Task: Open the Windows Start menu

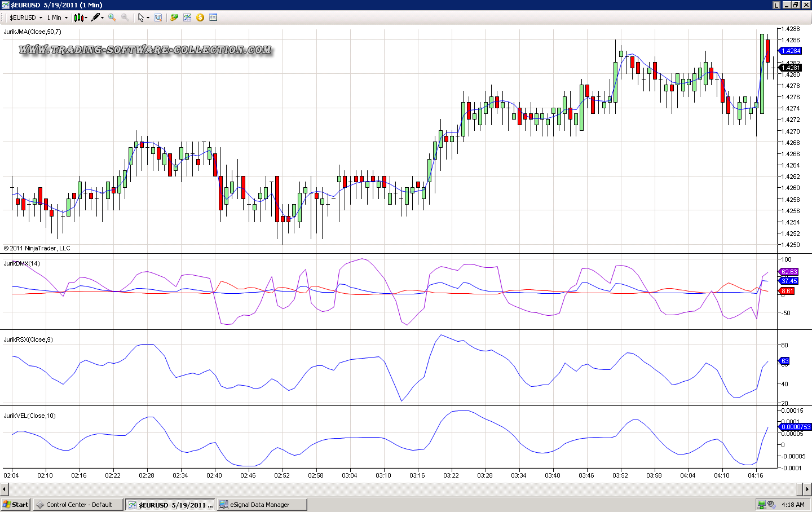Action: click(x=16, y=505)
